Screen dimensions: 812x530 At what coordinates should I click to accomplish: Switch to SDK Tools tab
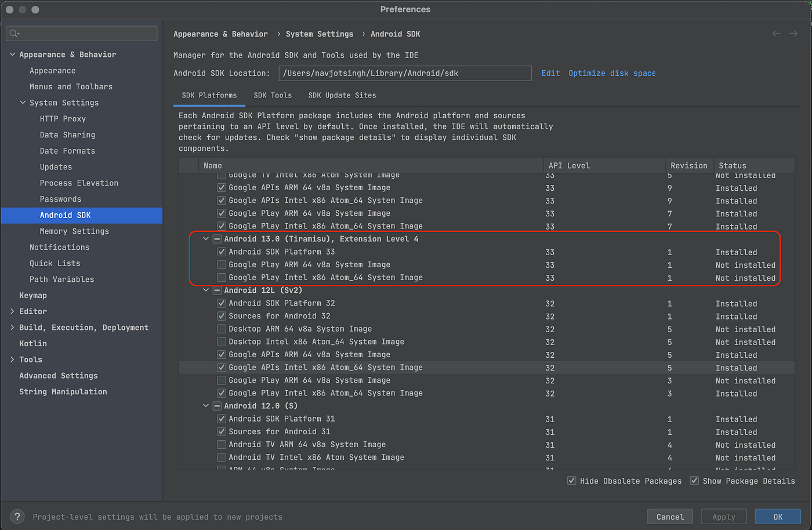273,95
